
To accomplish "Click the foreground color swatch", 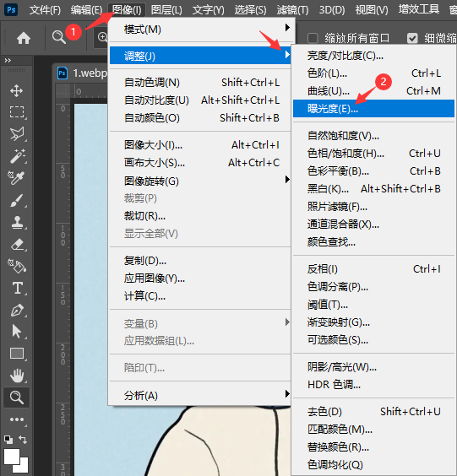I will coord(12,457).
